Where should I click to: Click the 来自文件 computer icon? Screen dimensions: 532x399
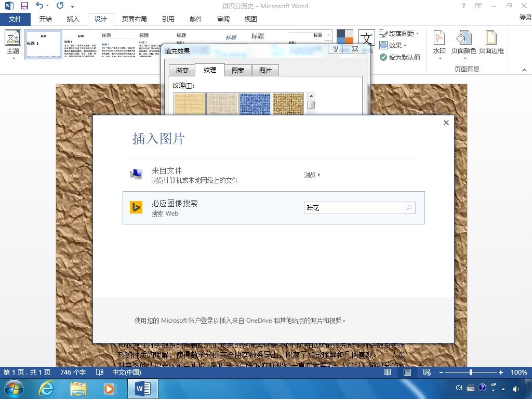(137, 174)
